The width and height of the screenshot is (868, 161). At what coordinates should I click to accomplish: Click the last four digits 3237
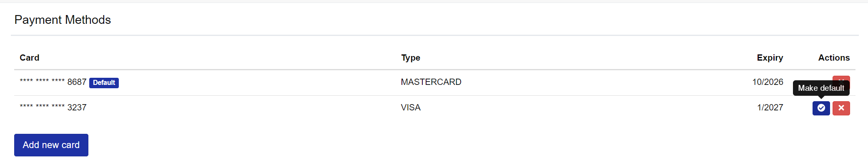point(77,107)
